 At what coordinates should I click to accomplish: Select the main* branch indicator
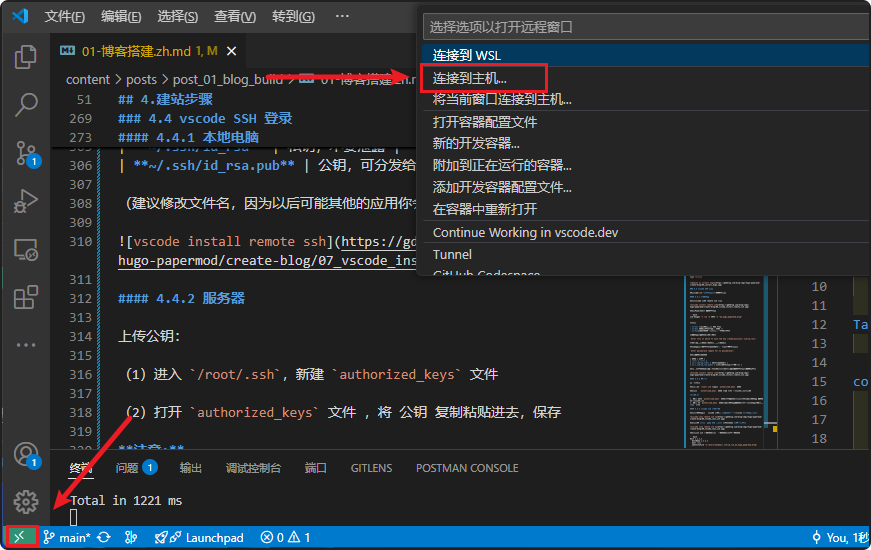[67, 537]
